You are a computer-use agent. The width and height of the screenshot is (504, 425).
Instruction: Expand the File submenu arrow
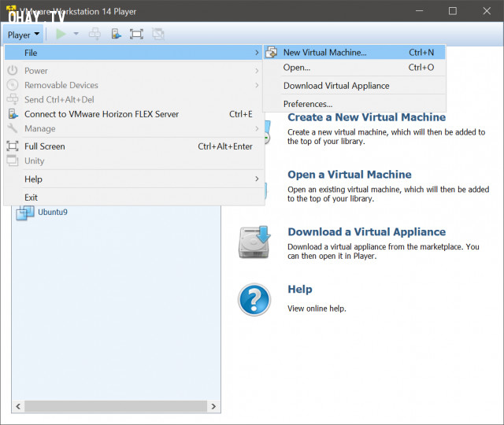click(x=257, y=53)
